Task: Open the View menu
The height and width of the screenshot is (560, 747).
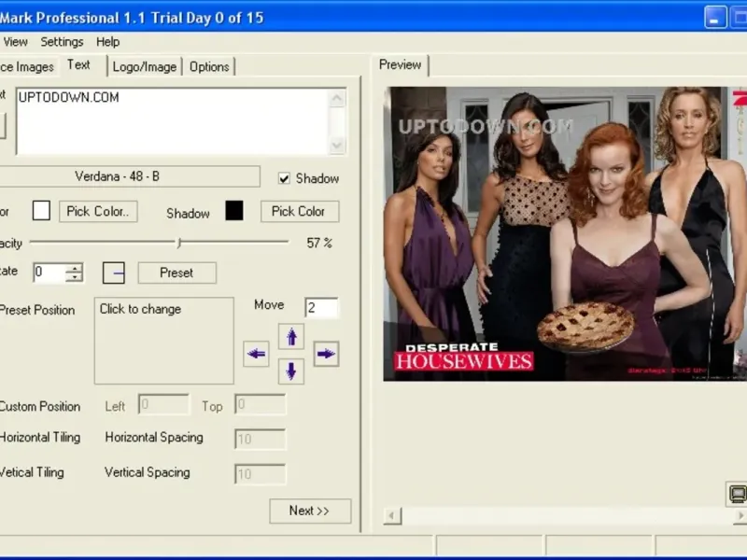Action: (x=15, y=42)
